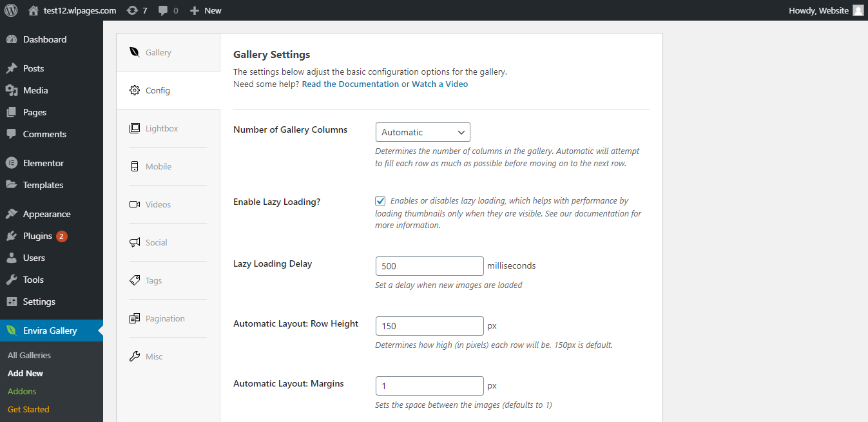
Task: Click the Tags label tab icon
Action: coord(135,280)
